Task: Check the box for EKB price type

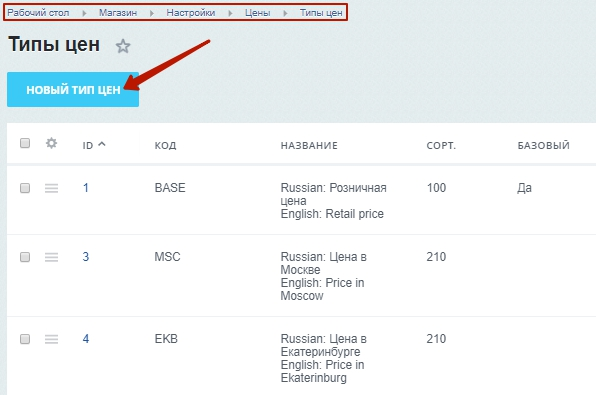Action: (x=25, y=339)
